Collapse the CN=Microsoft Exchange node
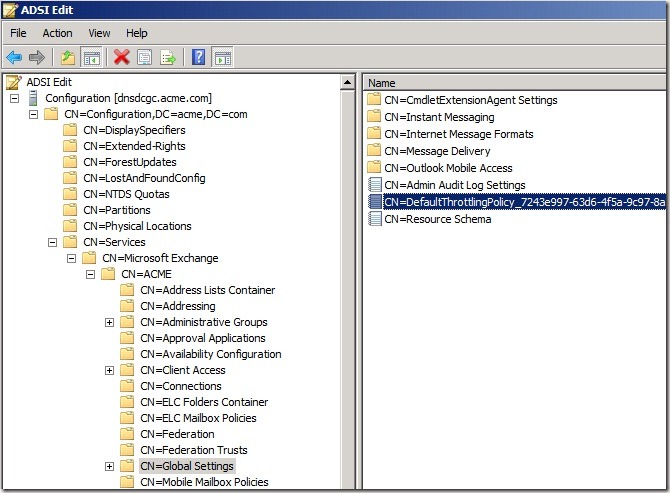 [x=72, y=258]
